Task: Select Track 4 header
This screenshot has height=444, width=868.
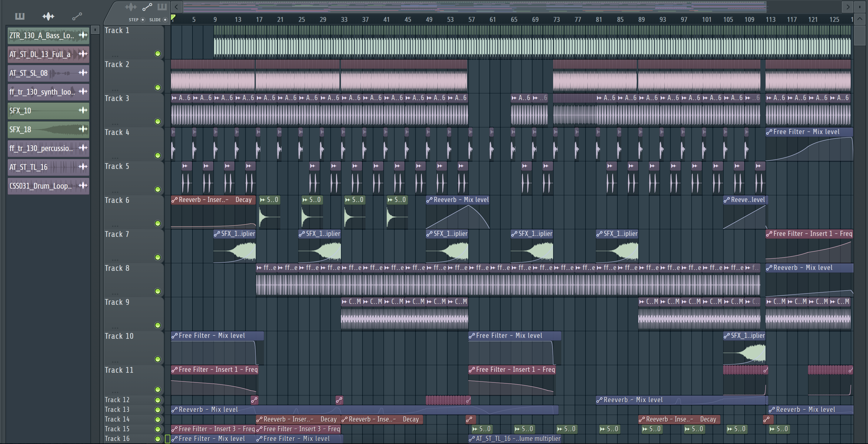Action: click(x=133, y=144)
